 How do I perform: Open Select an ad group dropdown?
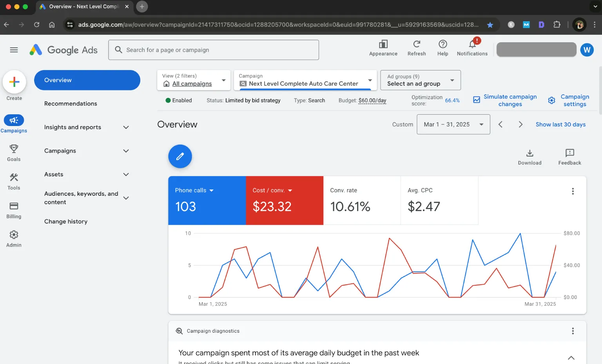coord(421,80)
